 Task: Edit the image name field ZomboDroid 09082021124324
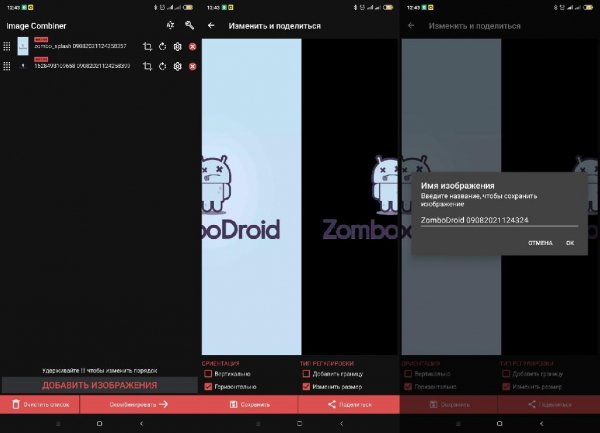[499, 220]
